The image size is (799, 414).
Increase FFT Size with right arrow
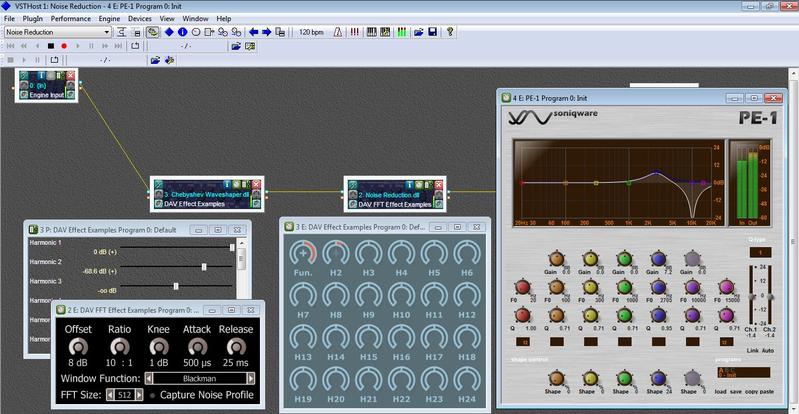pyautogui.click(x=139, y=395)
